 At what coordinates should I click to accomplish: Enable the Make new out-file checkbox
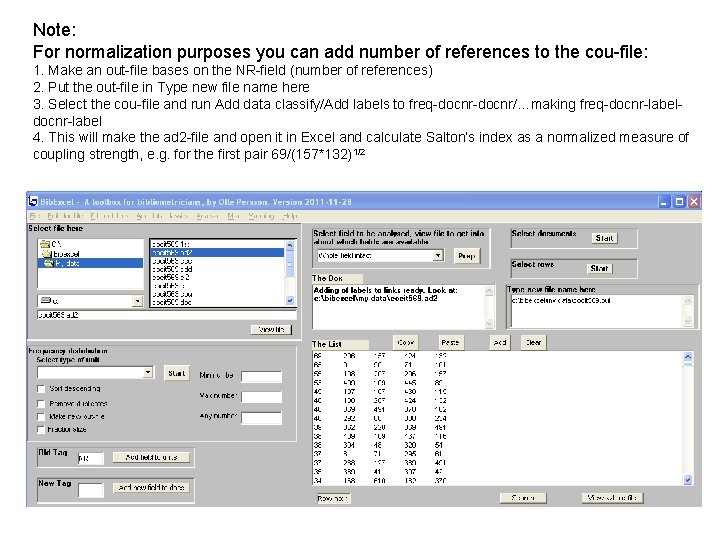coord(41,416)
